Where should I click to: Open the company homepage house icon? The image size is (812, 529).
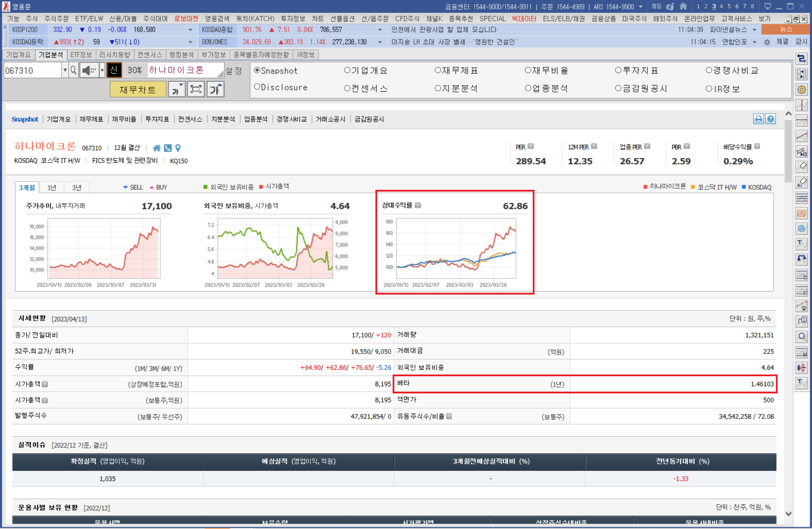click(x=157, y=148)
